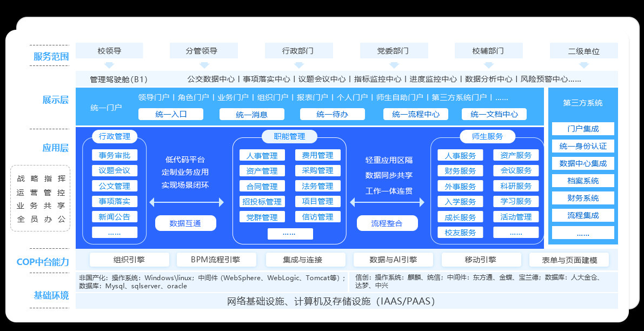Toggle the 行政管理 module header
The height and width of the screenshot is (331, 644).
click(x=114, y=136)
